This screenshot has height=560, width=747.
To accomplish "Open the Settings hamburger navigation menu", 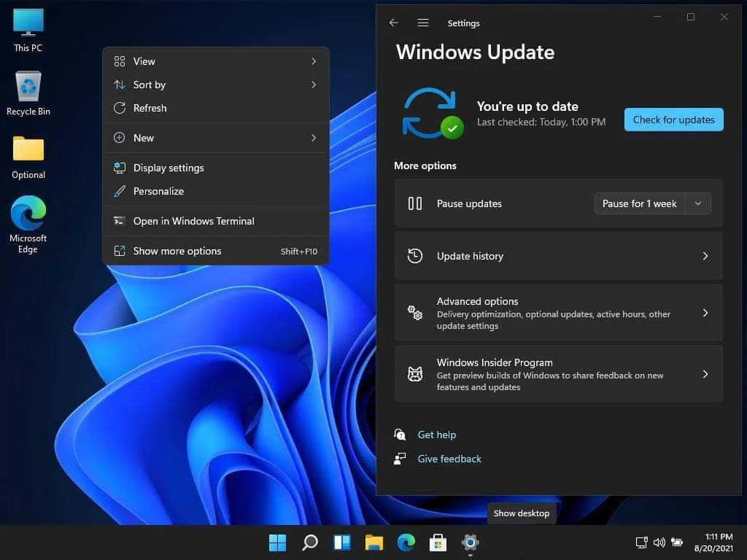I will pyautogui.click(x=423, y=23).
